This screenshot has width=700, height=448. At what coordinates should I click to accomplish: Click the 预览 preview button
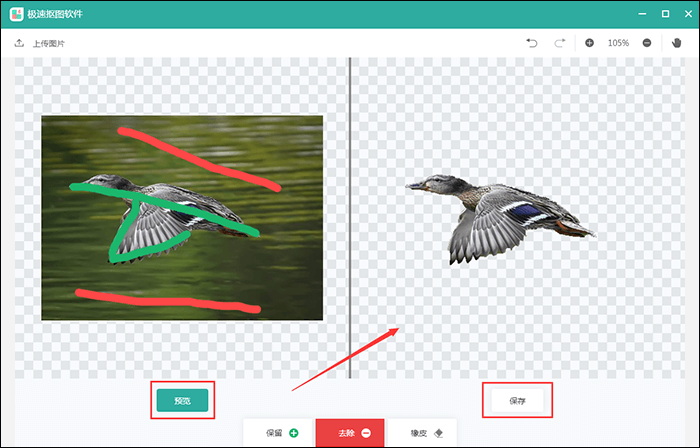tap(182, 400)
